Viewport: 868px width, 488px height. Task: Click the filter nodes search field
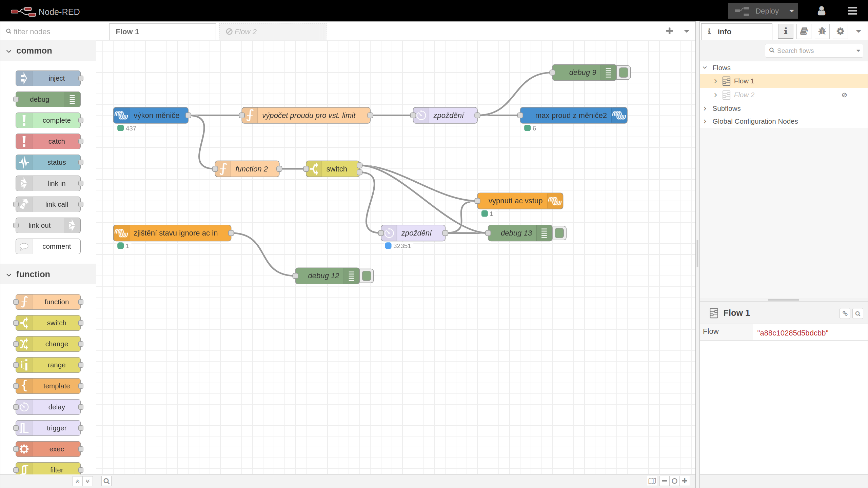pyautogui.click(x=51, y=32)
